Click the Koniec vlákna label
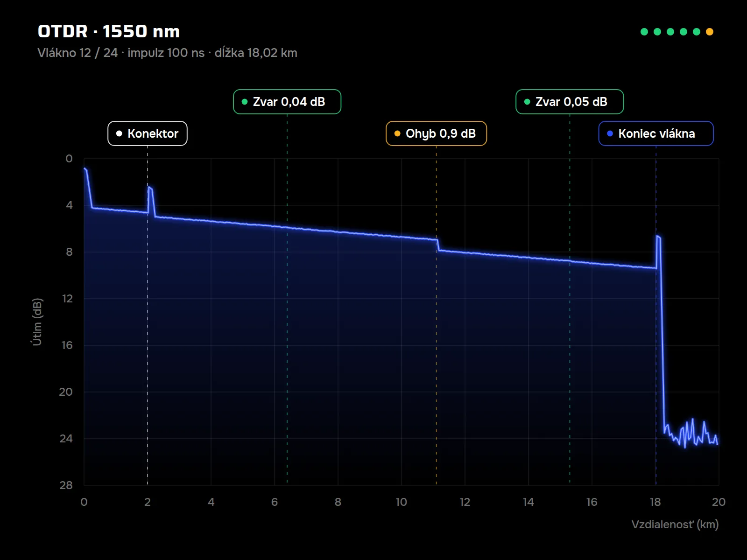 [656, 133]
